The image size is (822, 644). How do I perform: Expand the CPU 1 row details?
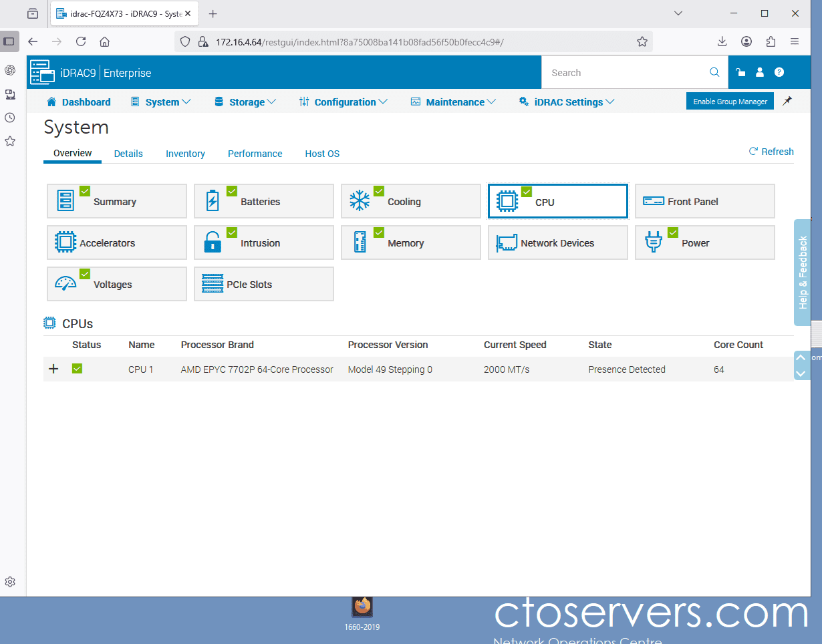pyautogui.click(x=54, y=369)
